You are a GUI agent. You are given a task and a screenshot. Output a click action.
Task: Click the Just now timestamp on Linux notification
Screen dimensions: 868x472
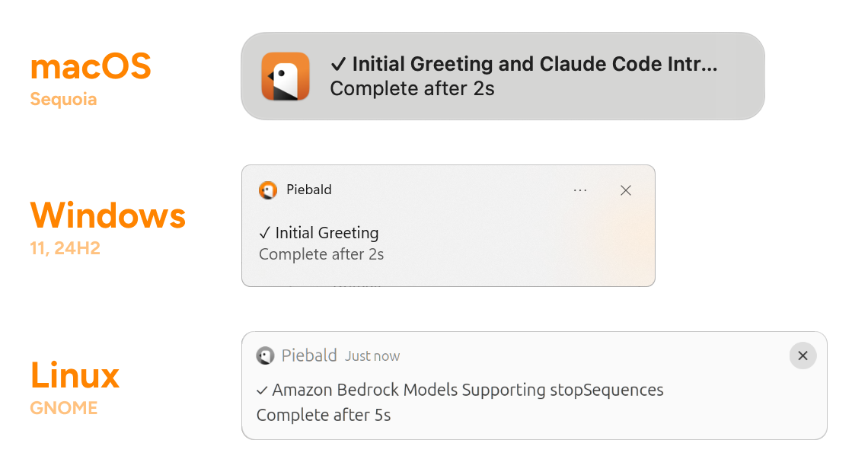point(372,356)
